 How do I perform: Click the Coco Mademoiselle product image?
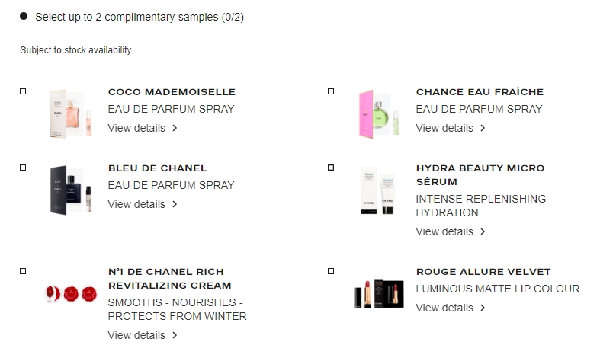pyautogui.click(x=71, y=113)
